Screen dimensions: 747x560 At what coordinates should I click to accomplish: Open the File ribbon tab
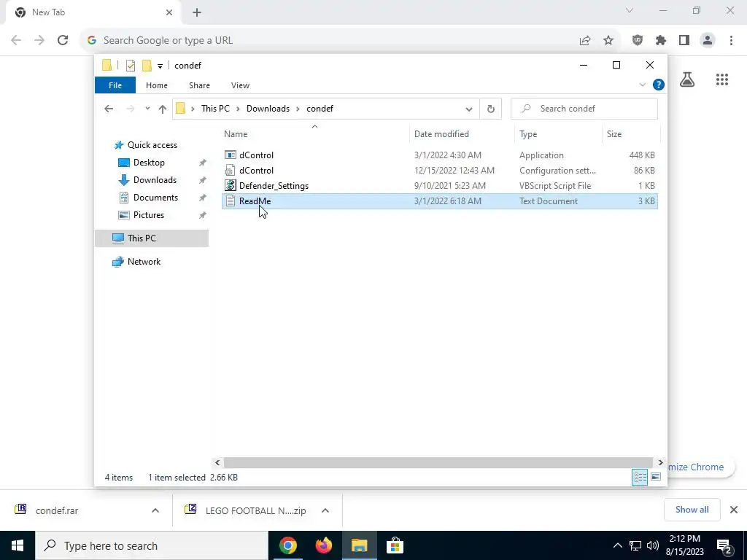[x=115, y=85]
